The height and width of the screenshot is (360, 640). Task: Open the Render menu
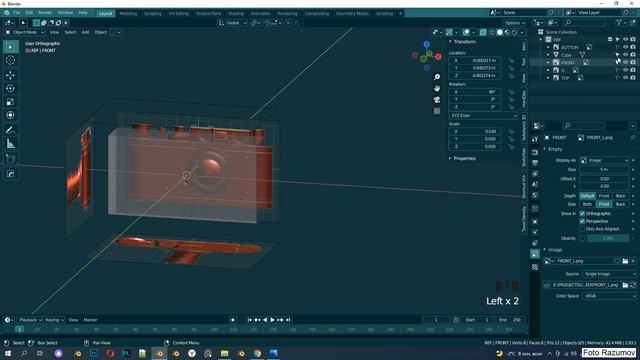pos(45,13)
